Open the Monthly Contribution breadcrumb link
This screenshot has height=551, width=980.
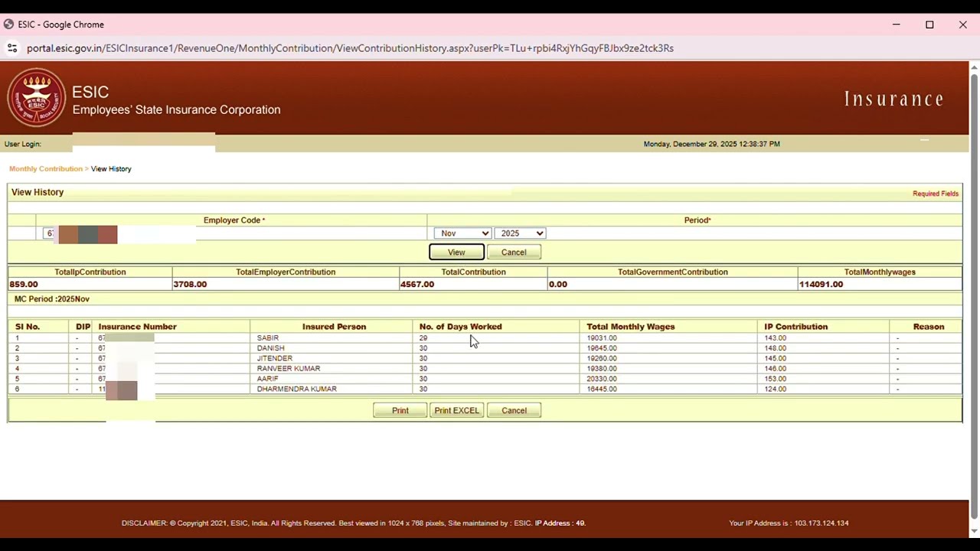pos(46,168)
